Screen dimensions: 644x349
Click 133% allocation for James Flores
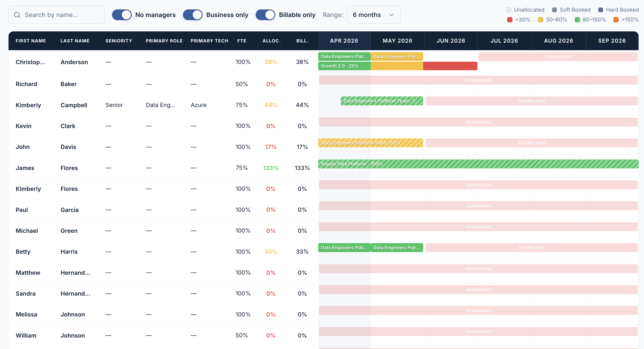pos(271,168)
